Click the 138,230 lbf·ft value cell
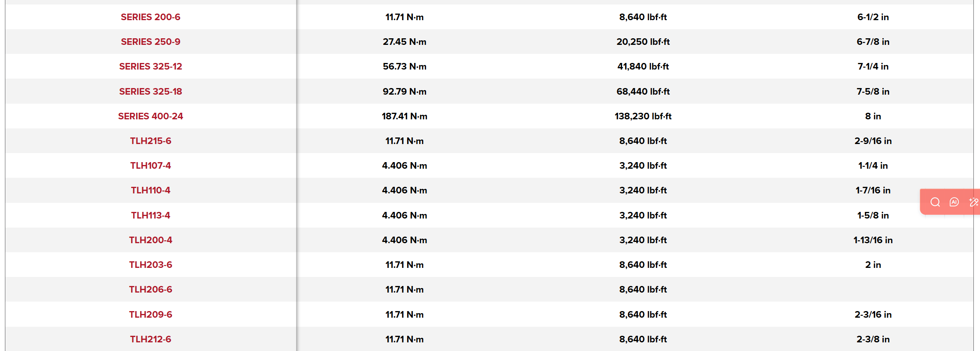 click(x=643, y=116)
